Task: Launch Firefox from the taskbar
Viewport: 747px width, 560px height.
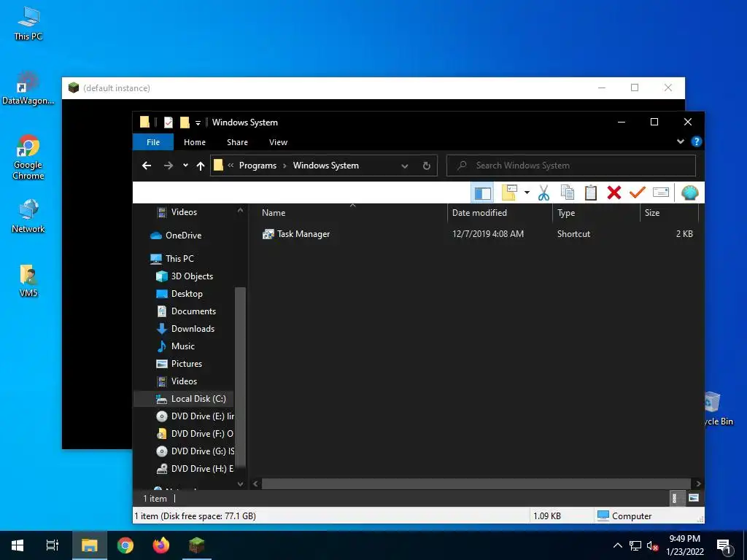Action: coord(161,545)
